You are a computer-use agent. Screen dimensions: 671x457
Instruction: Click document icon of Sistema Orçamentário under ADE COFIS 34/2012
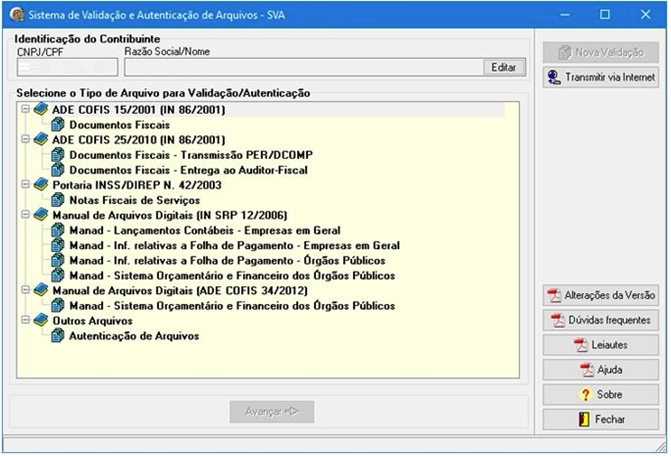(58, 306)
